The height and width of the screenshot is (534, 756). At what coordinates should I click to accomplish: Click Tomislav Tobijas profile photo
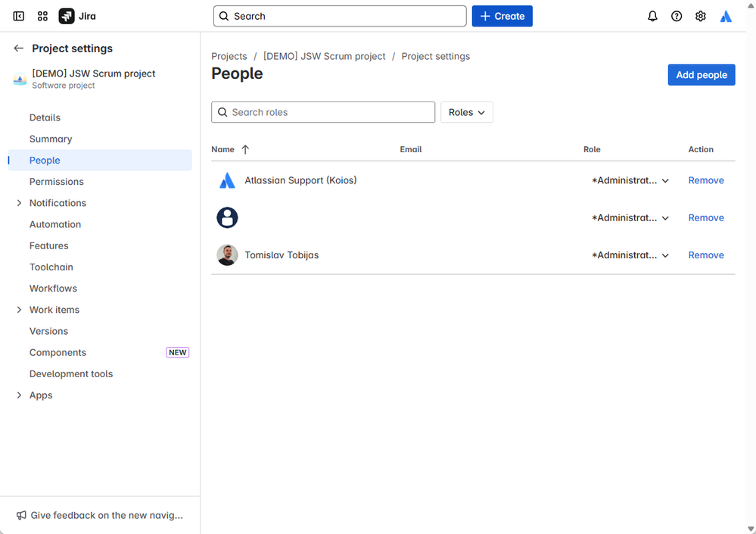(227, 255)
